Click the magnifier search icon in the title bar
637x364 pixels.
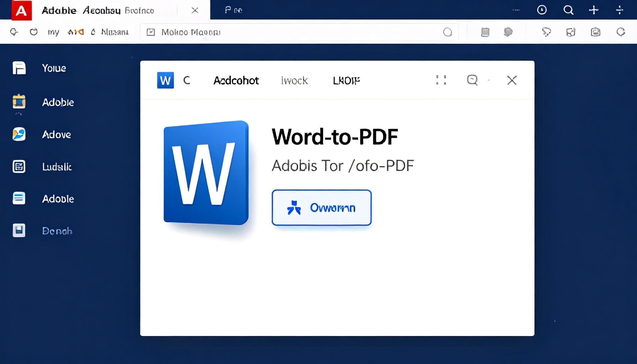568,10
